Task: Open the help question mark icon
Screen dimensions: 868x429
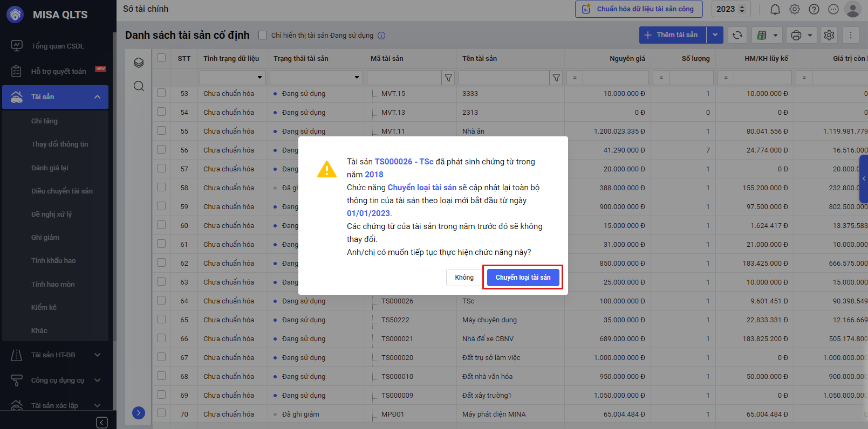Action: (x=814, y=9)
